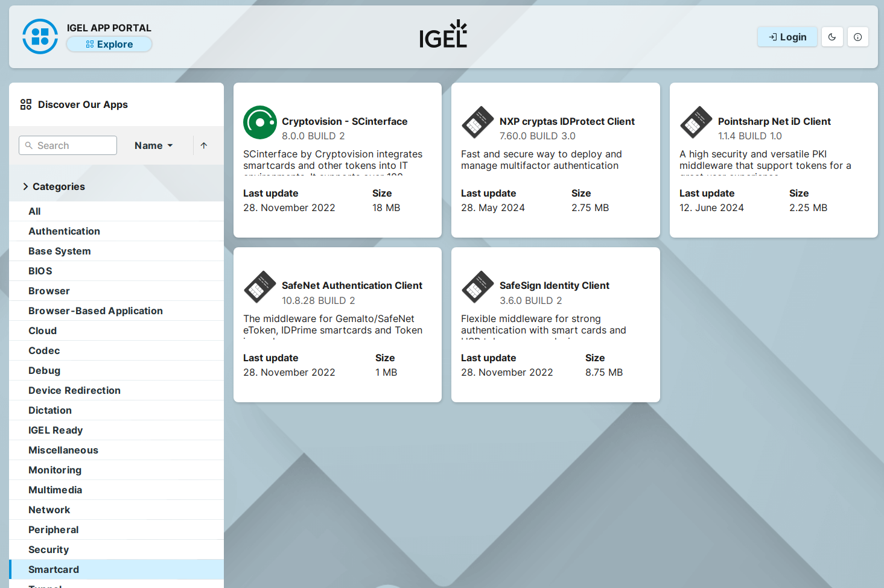Open the info icon in the header
This screenshot has width=884, height=588.
pyautogui.click(x=857, y=37)
